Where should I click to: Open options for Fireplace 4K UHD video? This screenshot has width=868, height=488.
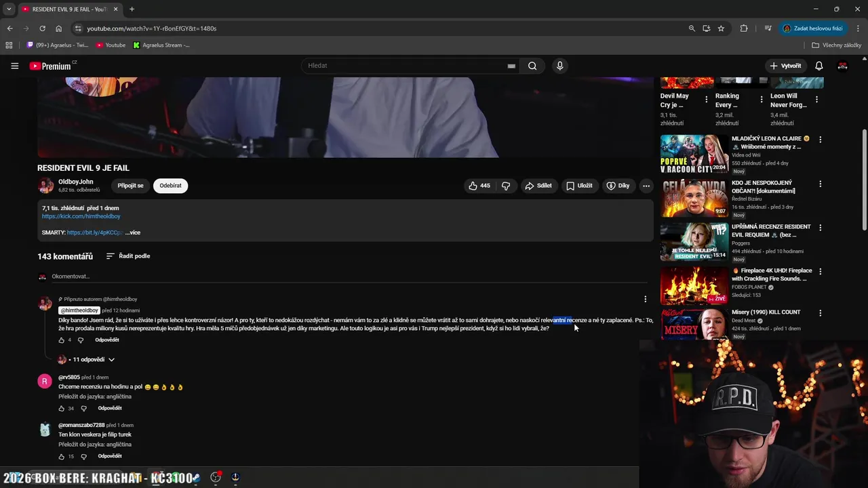click(x=820, y=271)
